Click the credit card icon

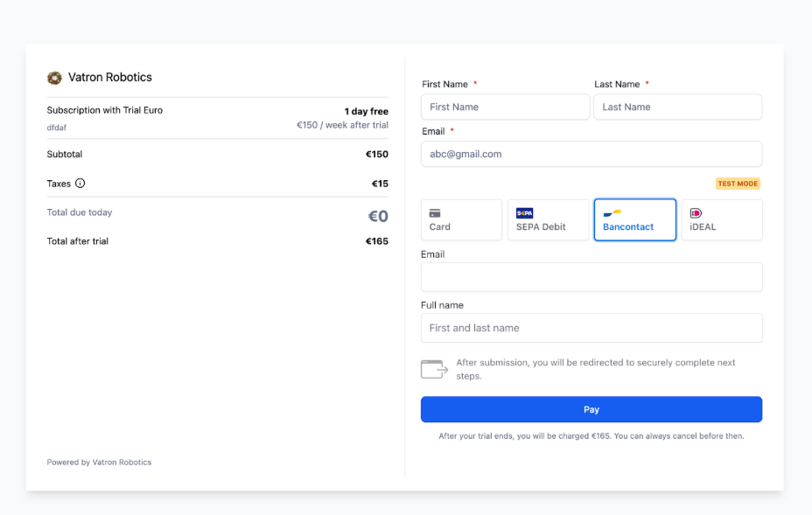click(x=435, y=212)
